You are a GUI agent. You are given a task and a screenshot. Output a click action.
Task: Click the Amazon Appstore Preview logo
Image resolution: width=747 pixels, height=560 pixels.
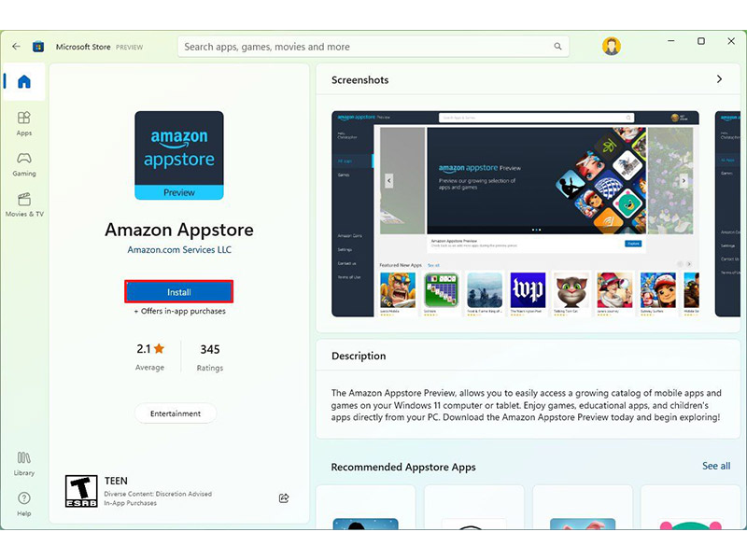pos(179,155)
